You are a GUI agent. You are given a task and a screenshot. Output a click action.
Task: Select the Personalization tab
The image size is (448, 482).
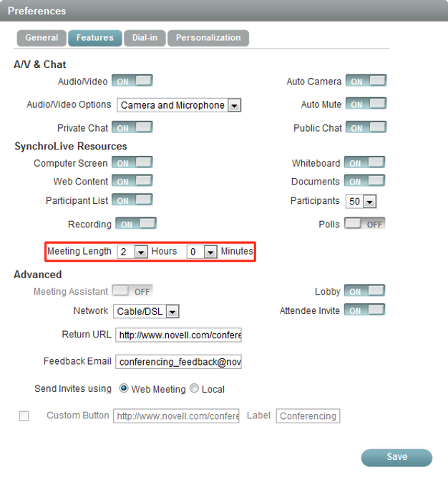point(208,38)
